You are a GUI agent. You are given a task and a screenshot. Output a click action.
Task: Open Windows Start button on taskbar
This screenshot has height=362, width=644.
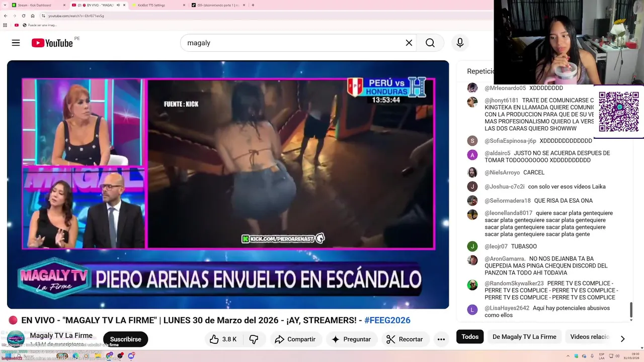8,356
